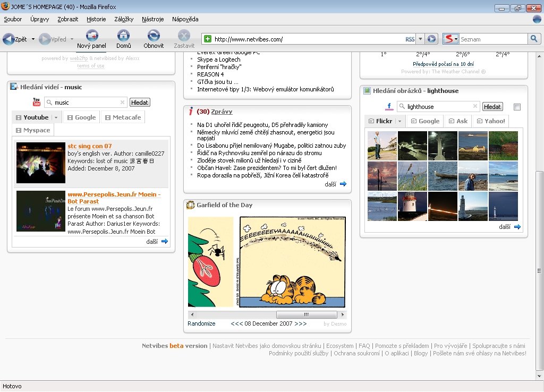
Task: Open the back history dropdown arrow
Action: pyautogui.click(x=33, y=39)
